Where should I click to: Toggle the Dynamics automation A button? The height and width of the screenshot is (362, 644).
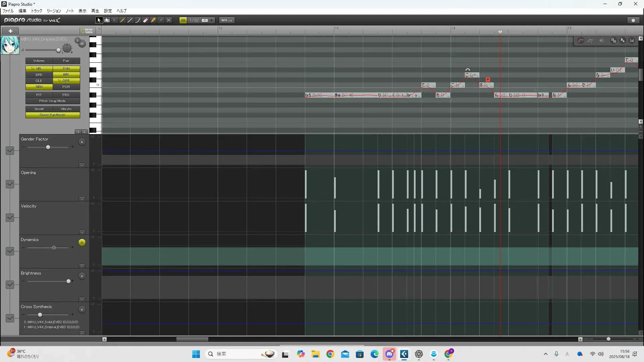coord(82,243)
